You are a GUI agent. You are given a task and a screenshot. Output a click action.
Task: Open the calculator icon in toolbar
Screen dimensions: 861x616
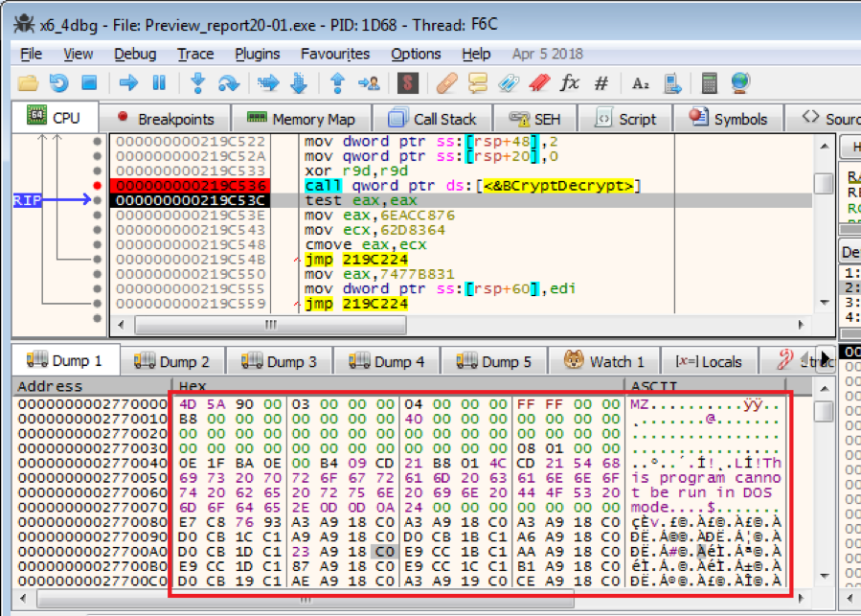click(x=709, y=83)
